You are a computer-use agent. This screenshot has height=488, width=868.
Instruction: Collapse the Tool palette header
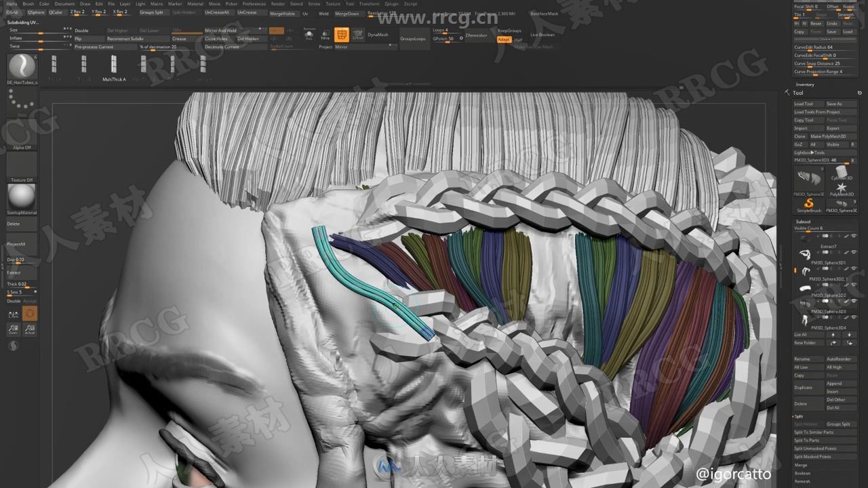coord(798,93)
